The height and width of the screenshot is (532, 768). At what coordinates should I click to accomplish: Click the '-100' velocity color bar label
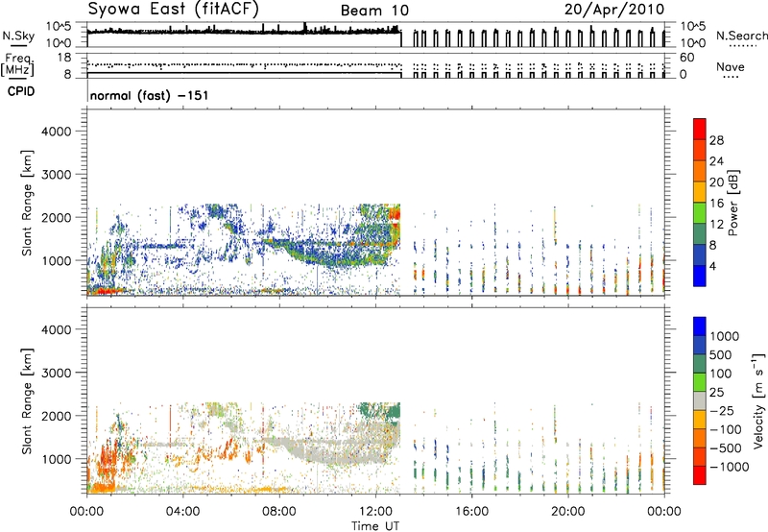[x=726, y=429]
